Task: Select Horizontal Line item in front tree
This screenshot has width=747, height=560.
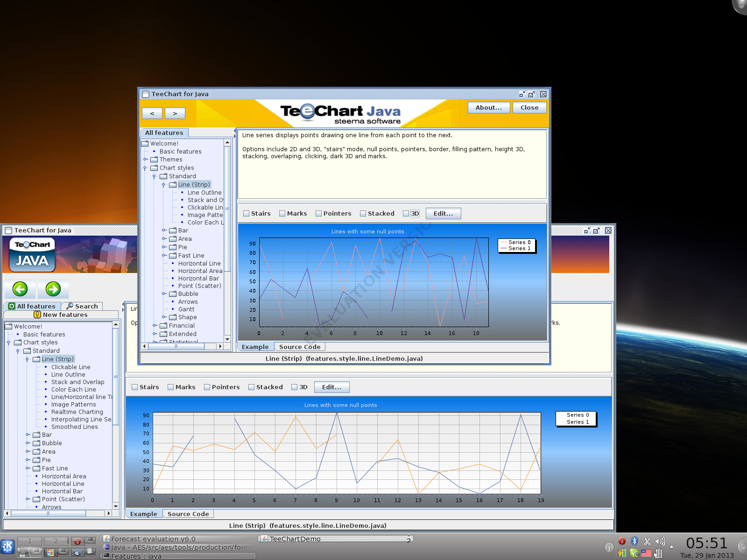Action: (x=199, y=263)
